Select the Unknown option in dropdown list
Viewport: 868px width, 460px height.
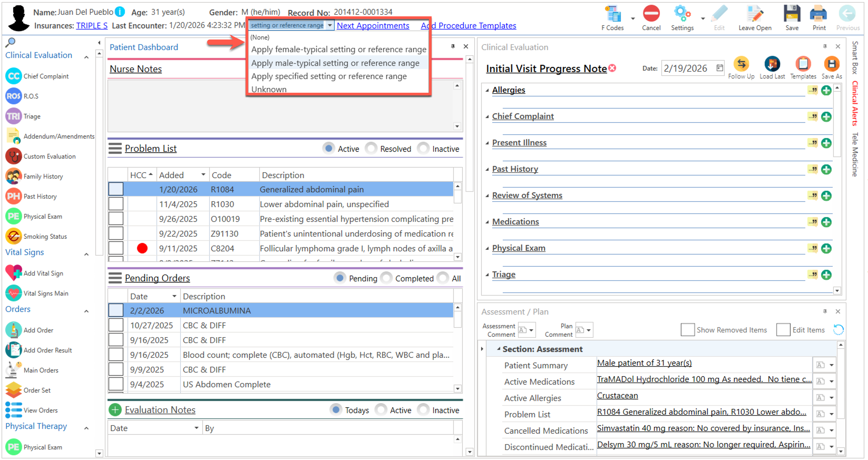point(269,89)
